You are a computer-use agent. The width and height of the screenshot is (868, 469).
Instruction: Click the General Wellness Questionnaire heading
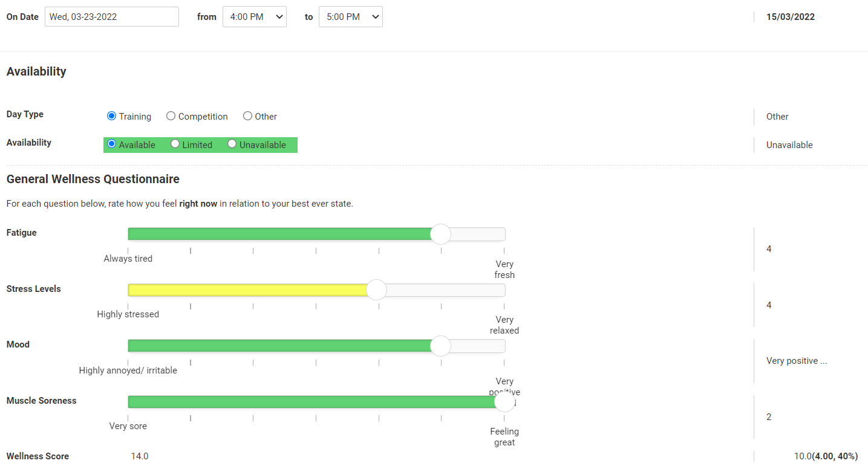pyautogui.click(x=93, y=179)
